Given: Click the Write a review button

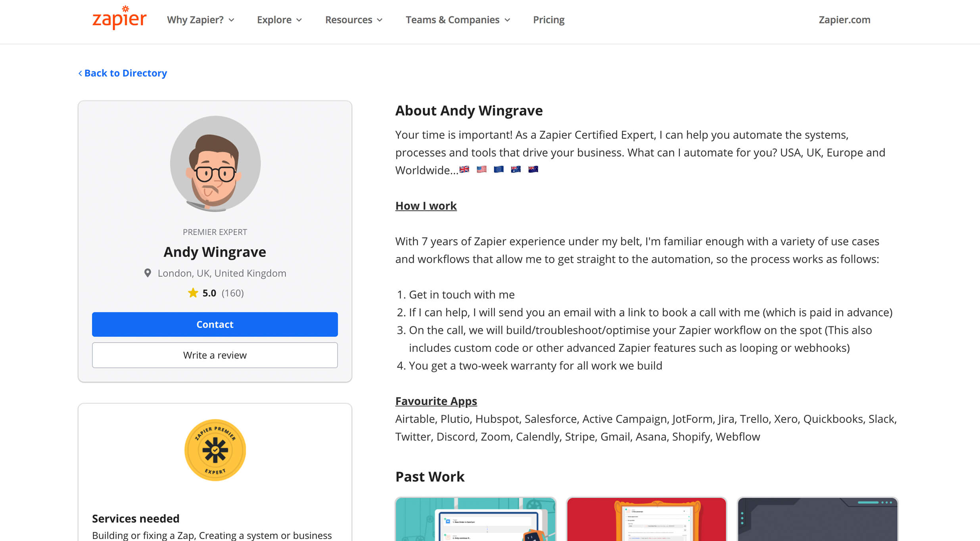Looking at the screenshot, I should click(215, 355).
